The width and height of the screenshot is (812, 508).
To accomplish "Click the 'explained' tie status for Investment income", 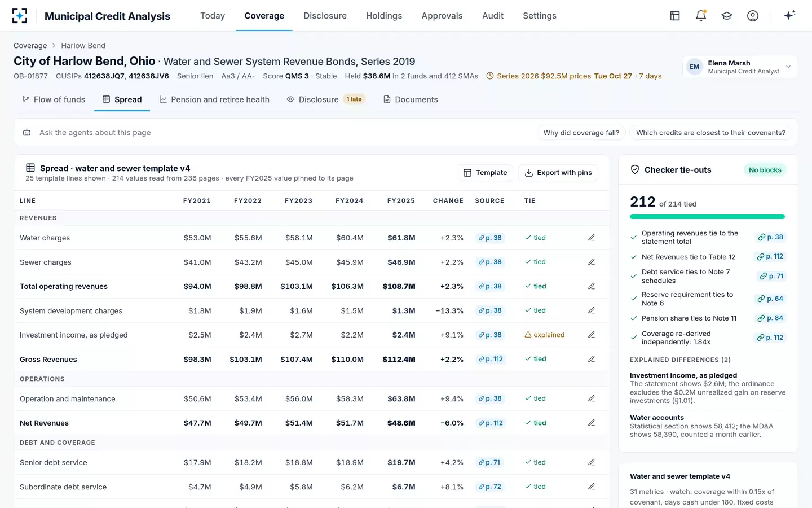I will click(544, 335).
